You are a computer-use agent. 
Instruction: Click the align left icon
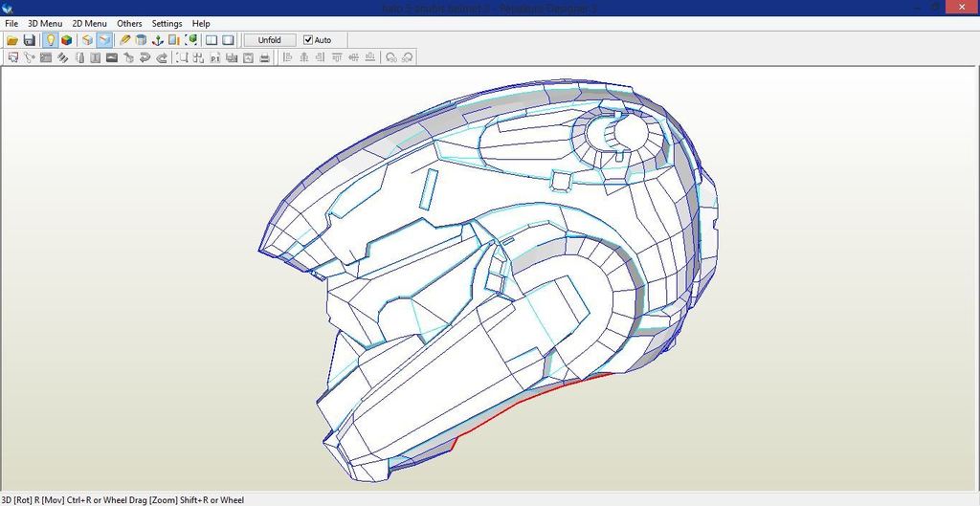pos(287,57)
